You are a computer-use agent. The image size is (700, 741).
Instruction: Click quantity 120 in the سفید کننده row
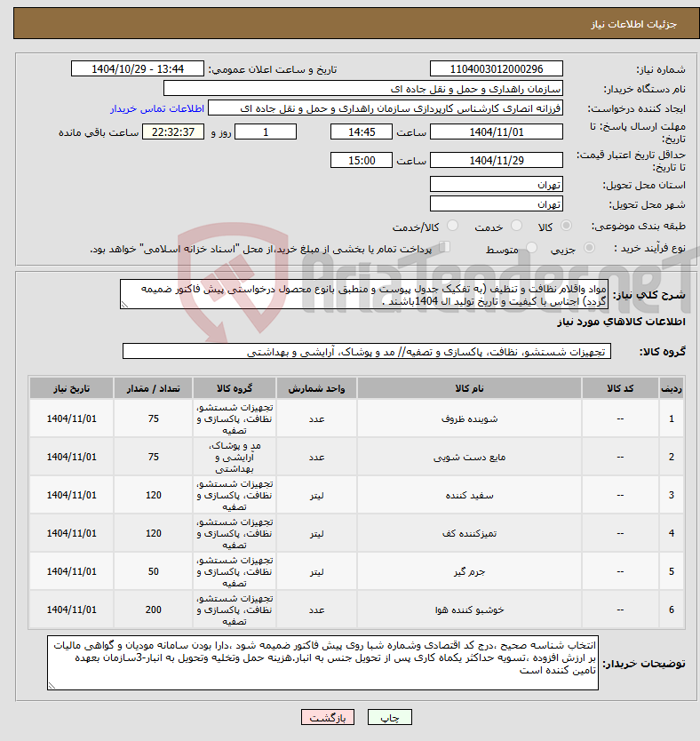click(x=154, y=495)
